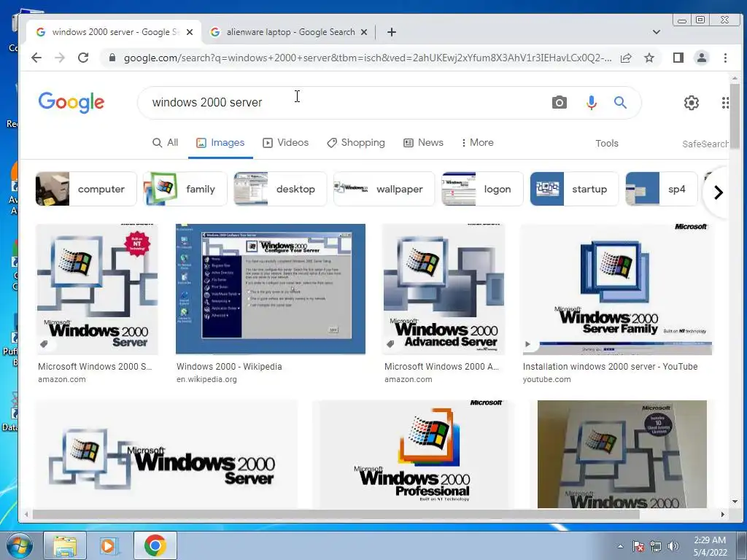Viewport: 747px width, 560px height.
Task: Open the Chrome side panel
Action: [678, 58]
